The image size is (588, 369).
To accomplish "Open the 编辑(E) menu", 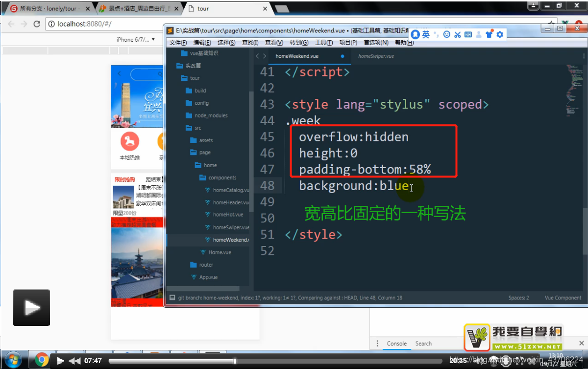I will (202, 43).
